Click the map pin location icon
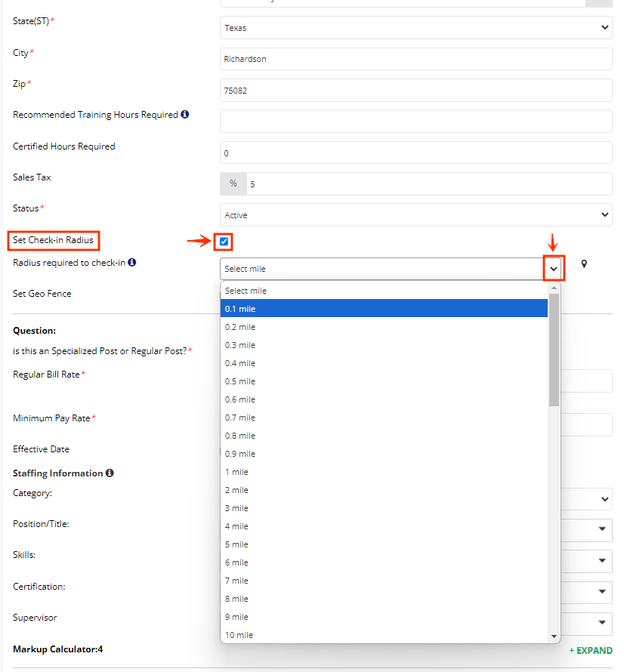This screenshot has height=672, width=624. click(584, 264)
